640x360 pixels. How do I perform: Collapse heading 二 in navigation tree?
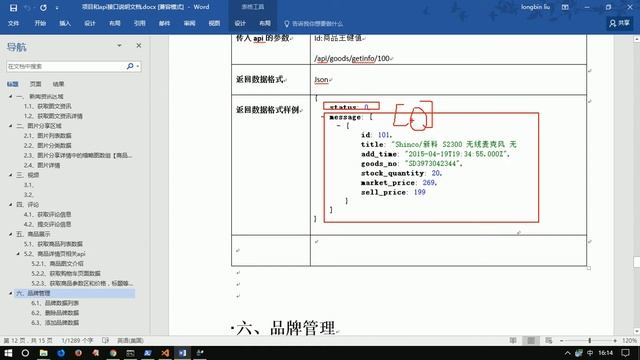(x=11, y=126)
